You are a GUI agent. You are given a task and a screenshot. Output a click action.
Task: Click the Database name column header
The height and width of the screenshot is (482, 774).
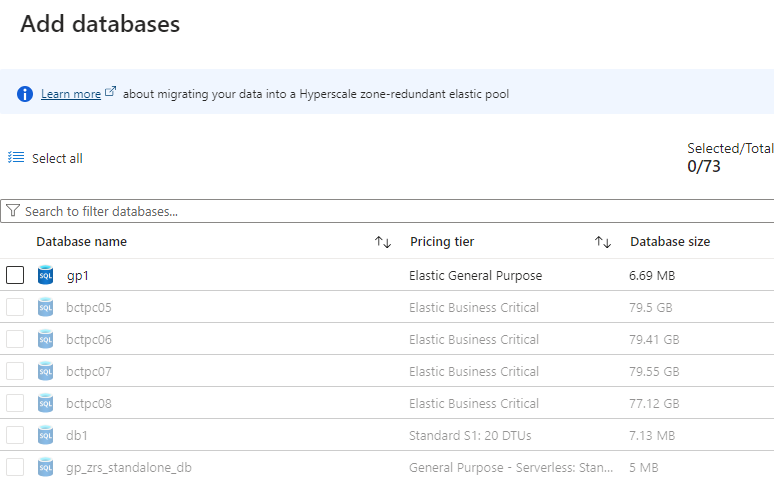pyautogui.click(x=82, y=242)
